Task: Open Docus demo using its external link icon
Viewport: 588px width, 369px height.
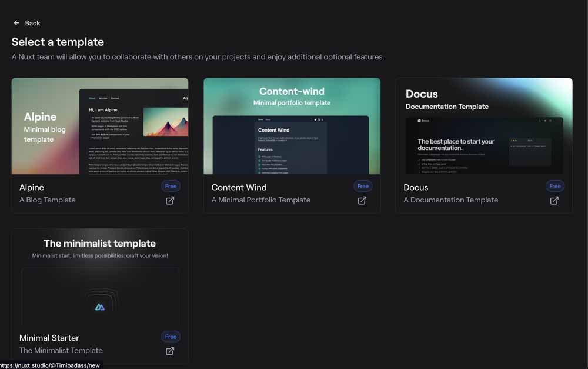Action: pos(554,200)
